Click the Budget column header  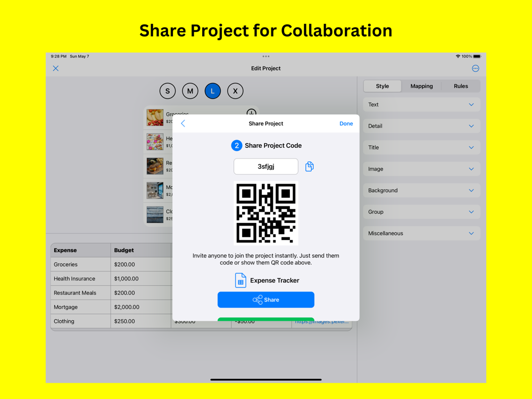point(141,250)
